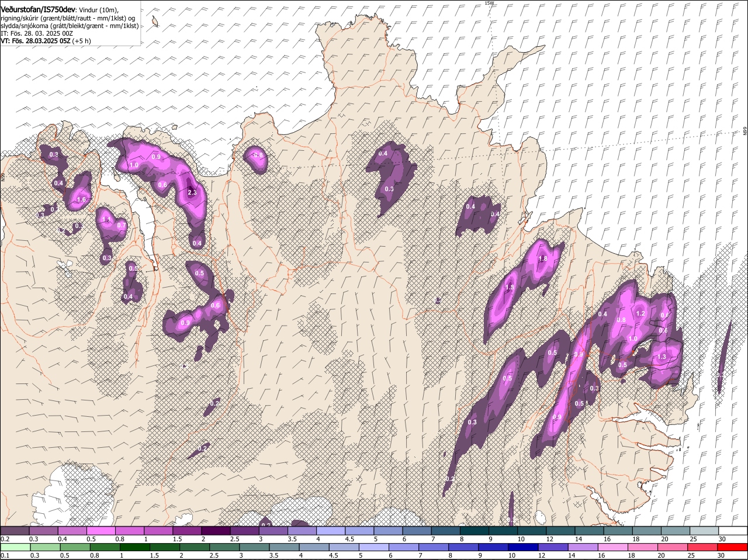Click the 0.2 label on the upper scale
748x560 pixels.
[5, 539]
